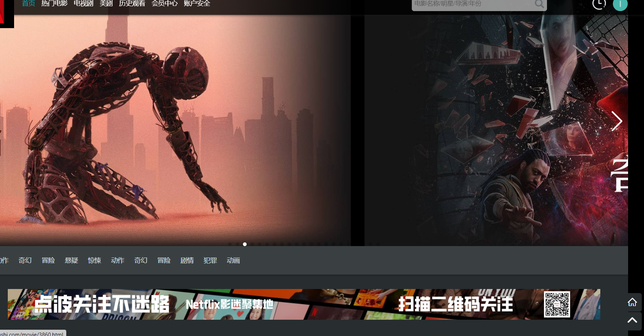Filter by the 动画 genre tag
Screen dimensions: 644x336
tap(233, 261)
